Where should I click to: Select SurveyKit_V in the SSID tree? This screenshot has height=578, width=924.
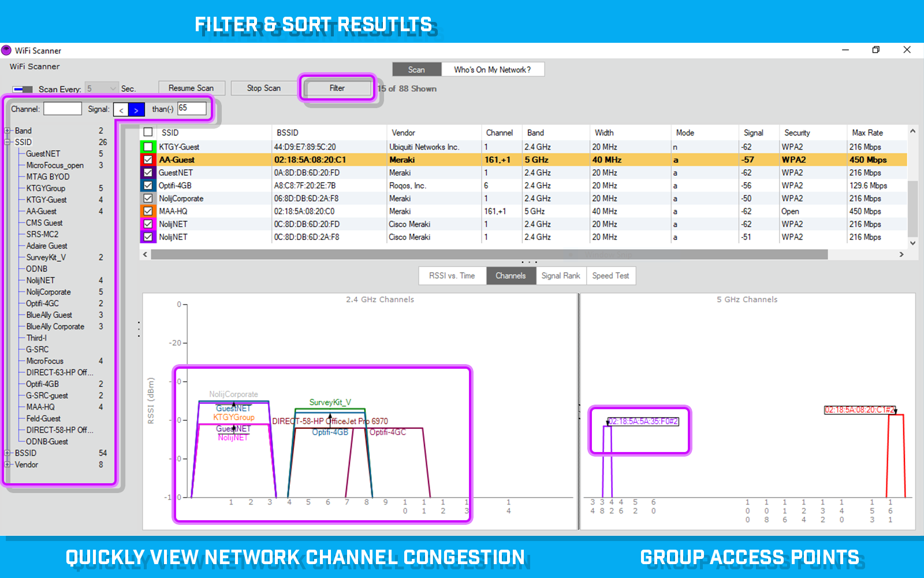tap(46, 257)
